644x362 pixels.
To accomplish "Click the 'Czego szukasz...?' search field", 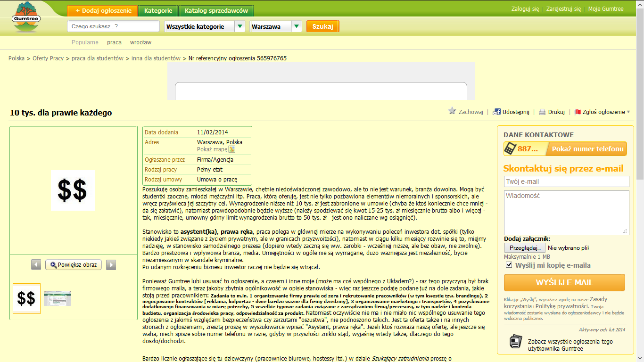I will (x=113, y=26).
